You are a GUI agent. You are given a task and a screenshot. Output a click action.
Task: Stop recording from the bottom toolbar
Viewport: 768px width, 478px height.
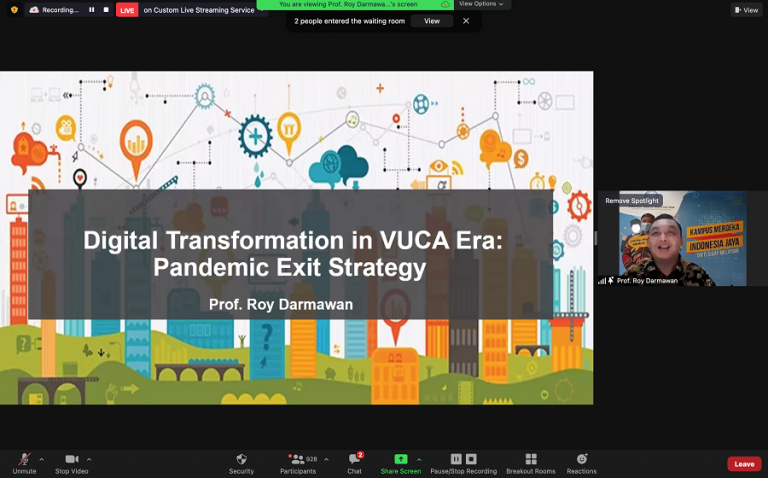(x=471, y=459)
